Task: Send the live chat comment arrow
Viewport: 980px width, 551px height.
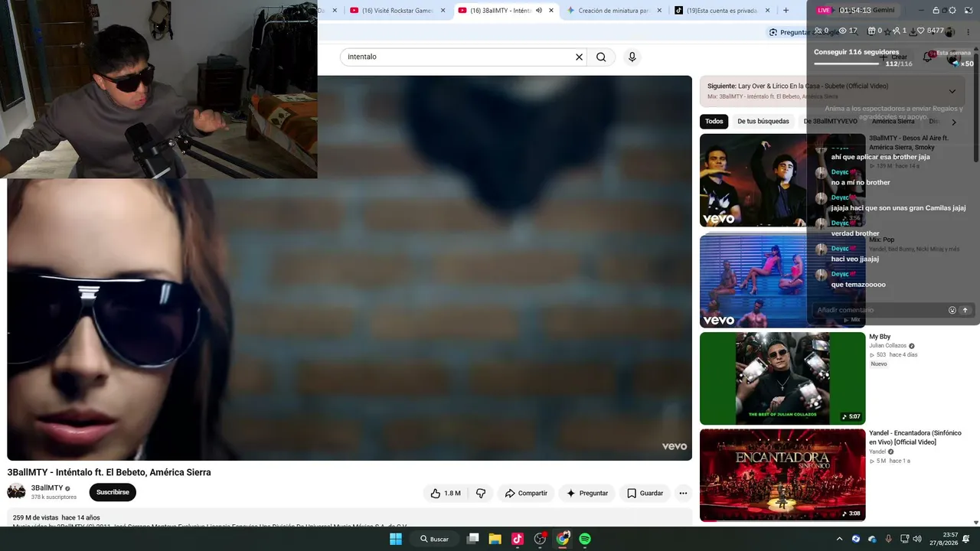Action: (965, 310)
